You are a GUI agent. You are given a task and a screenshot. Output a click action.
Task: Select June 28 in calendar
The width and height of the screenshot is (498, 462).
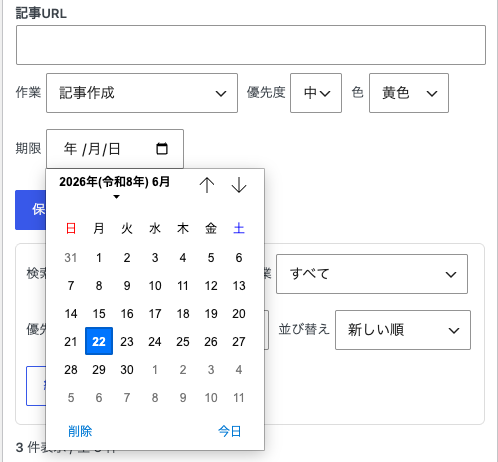click(71, 370)
